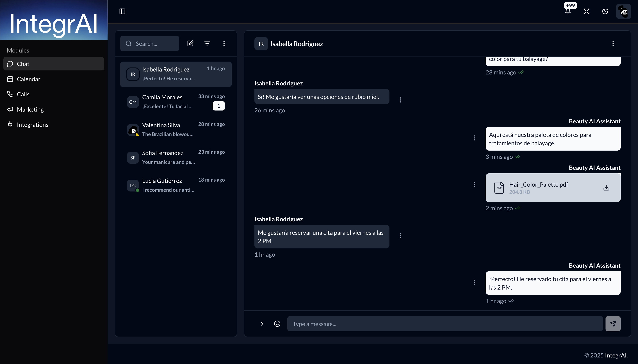Open chat list more options menu

click(224, 43)
